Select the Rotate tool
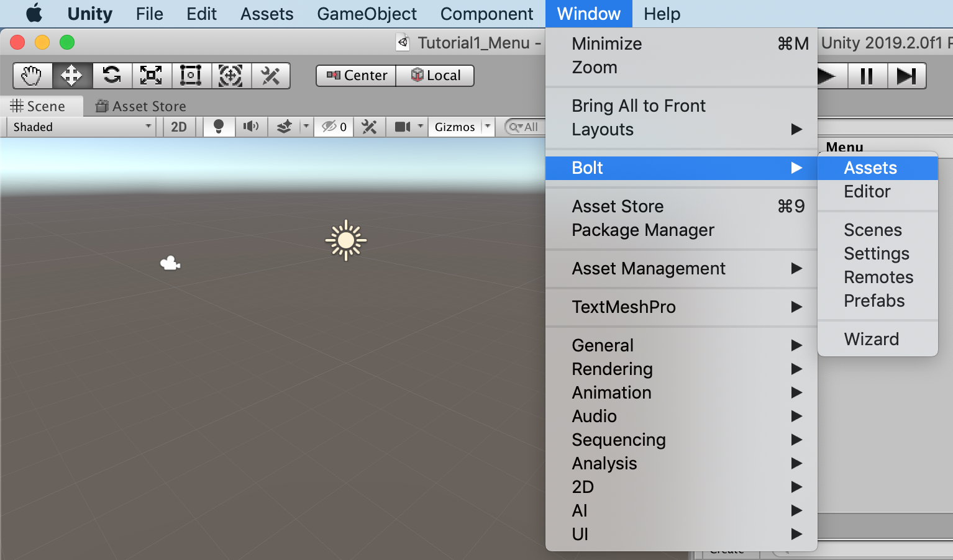Viewport: 953px width, 560px height. (112, 76)
